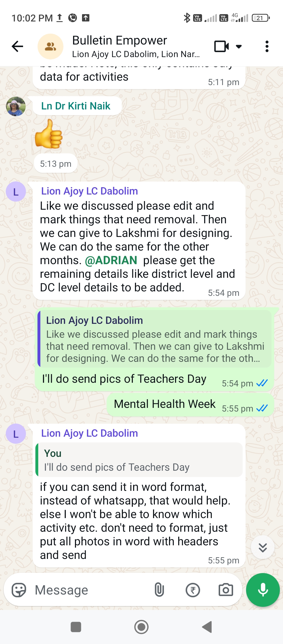Tap the green microphone voice message button
This screenshot has height=644, width=283.
point(263,590)
